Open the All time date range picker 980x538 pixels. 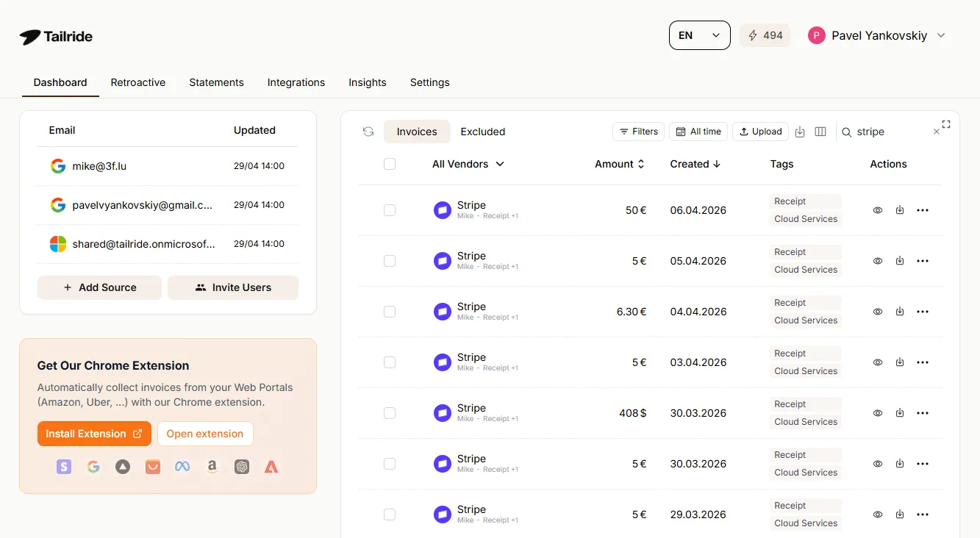698,132
